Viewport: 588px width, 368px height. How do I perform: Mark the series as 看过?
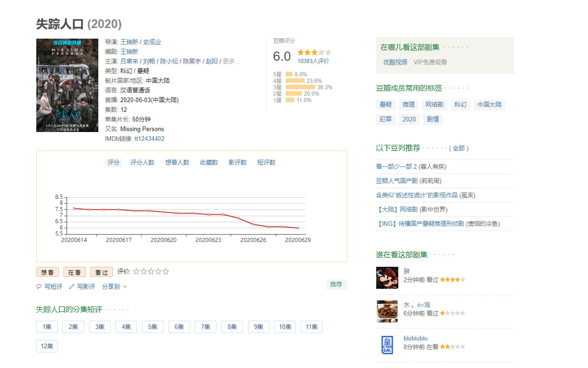[x=102, y=272]
